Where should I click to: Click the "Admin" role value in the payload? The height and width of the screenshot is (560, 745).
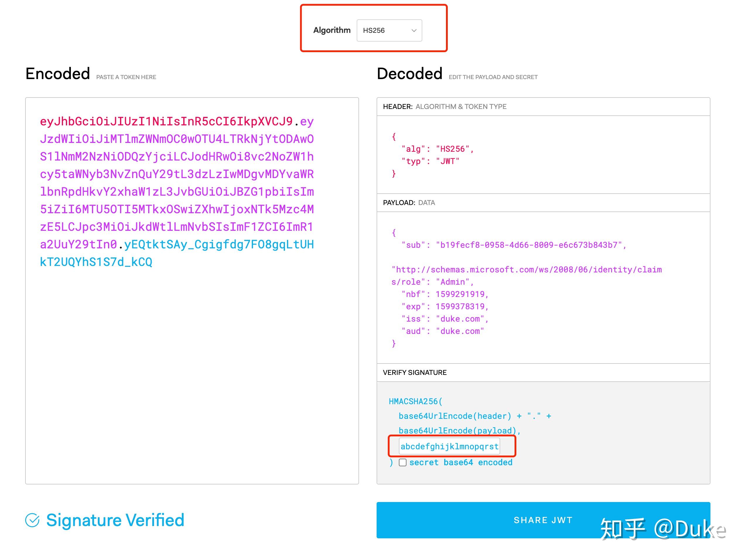453,282
